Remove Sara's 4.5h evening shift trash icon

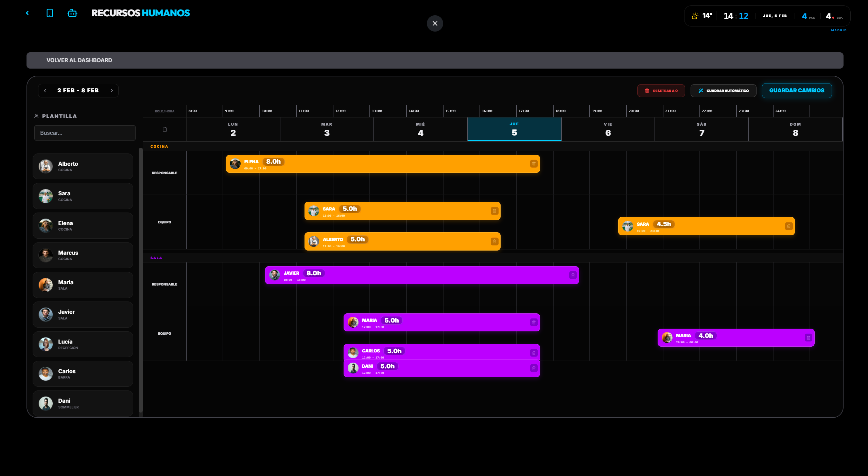tap(788, 226)
